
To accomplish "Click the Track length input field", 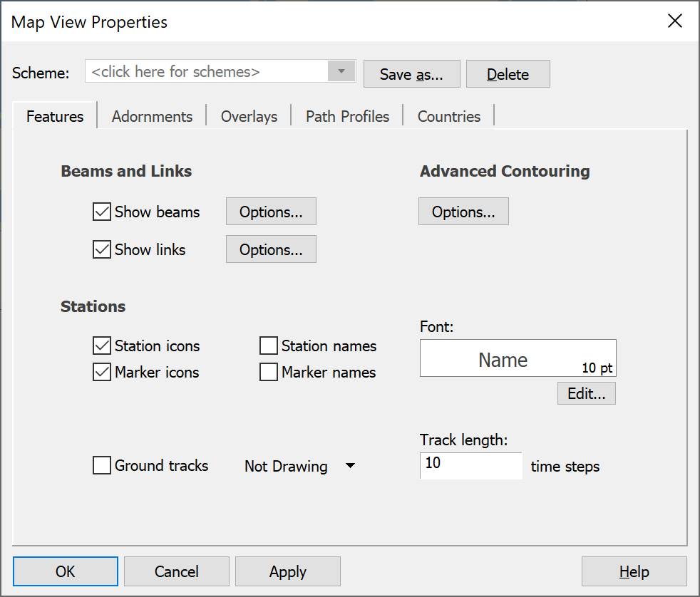I will [x=471, y=465].
